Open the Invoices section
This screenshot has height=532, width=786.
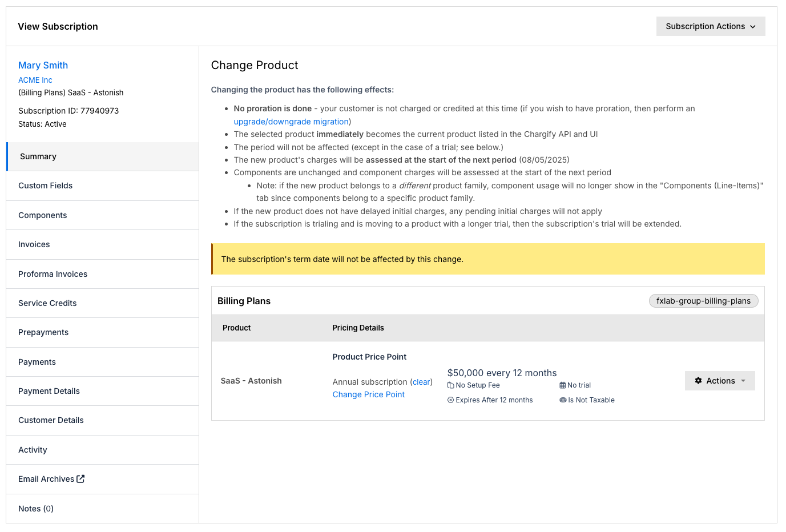pyautogui.click(x=103, y=244)
